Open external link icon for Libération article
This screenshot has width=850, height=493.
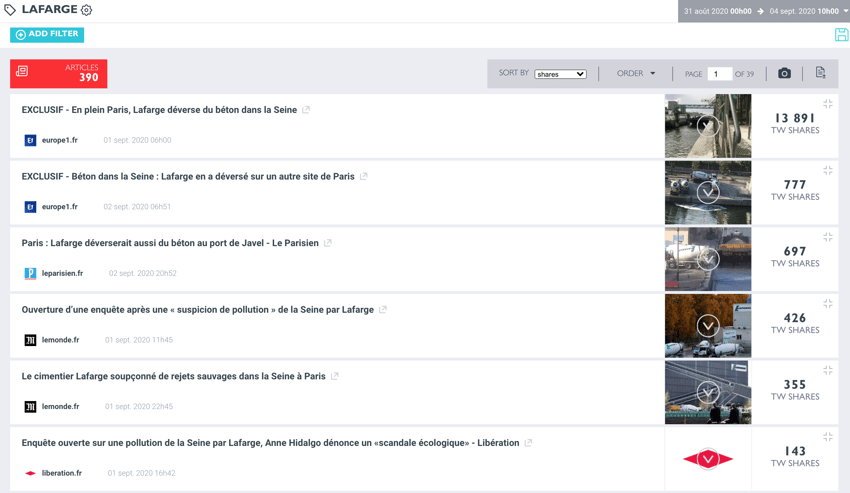[x=529, y=443]
